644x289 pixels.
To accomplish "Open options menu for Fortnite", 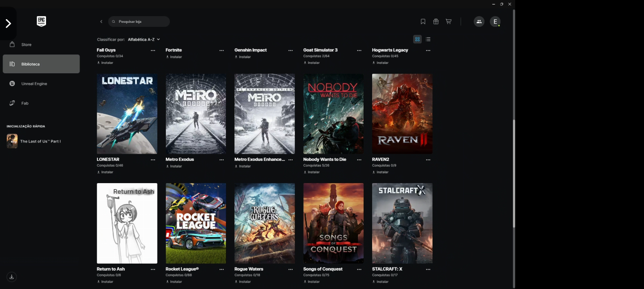I will (x=222, y=50).
